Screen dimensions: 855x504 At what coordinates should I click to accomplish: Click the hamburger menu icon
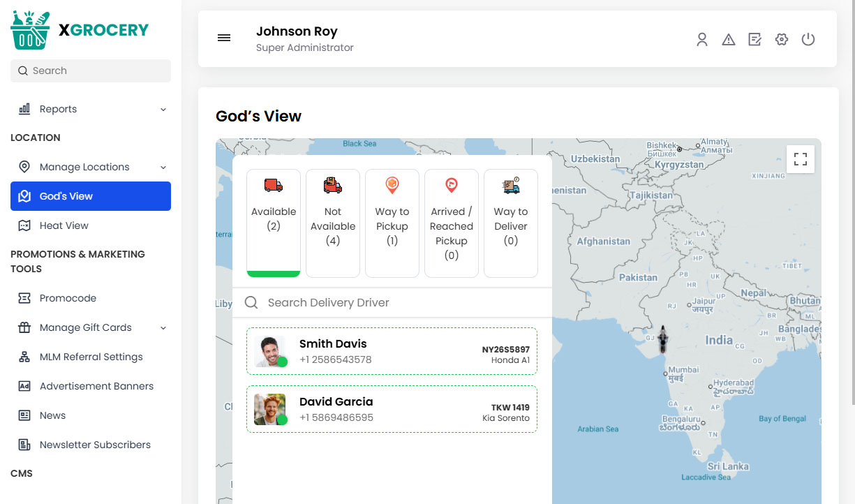[224, 38]
